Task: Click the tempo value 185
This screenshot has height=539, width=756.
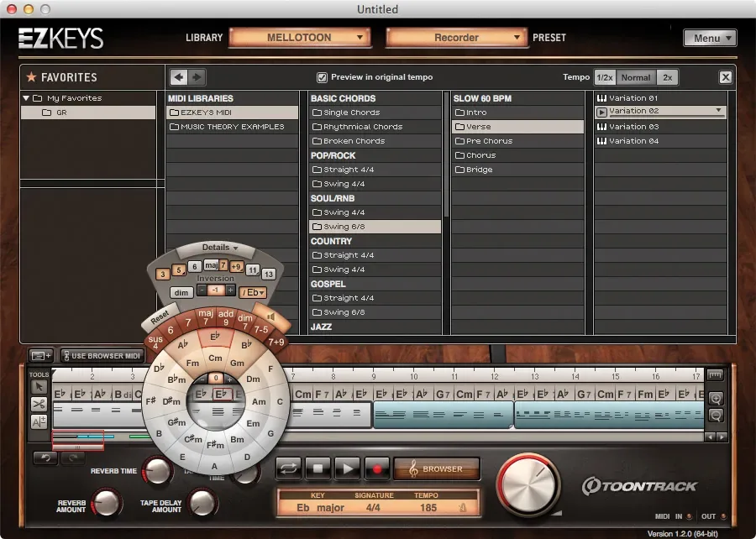Action: click(x=428, y=508)
